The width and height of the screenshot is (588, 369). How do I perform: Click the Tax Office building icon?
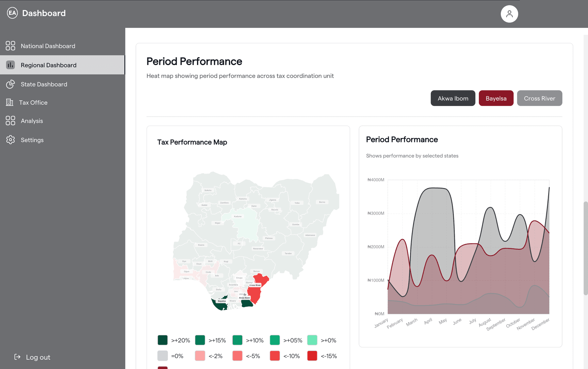click(9, 102)
